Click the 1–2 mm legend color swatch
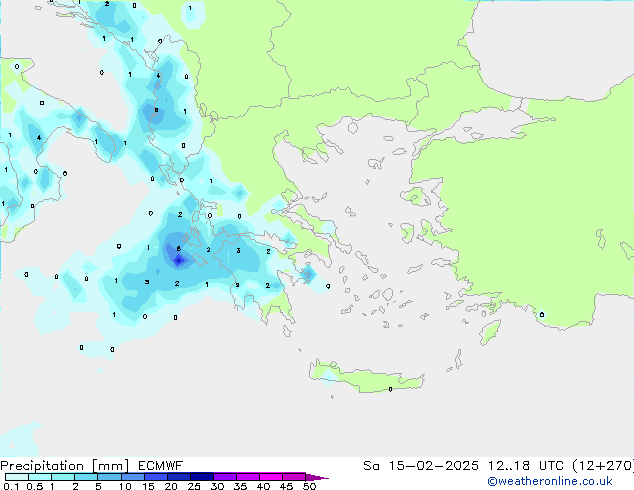The height and width of the screenshot is (490, 634). pos(63,477)
